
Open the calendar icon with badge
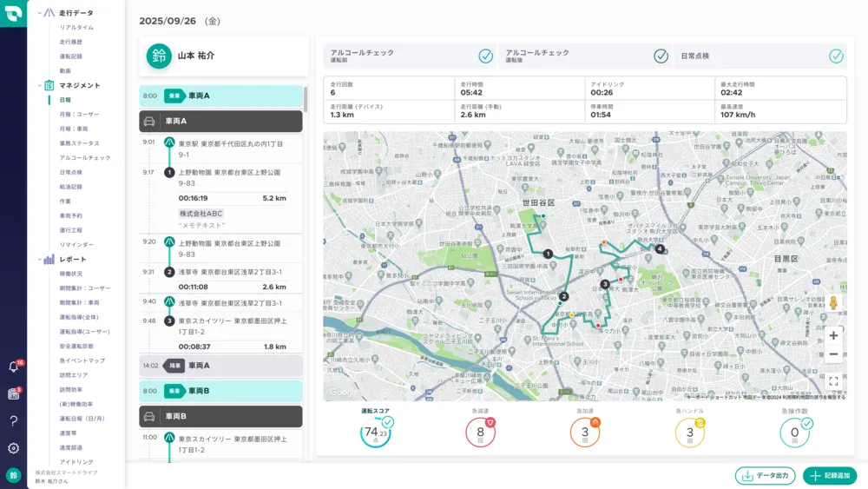point(13,393)
